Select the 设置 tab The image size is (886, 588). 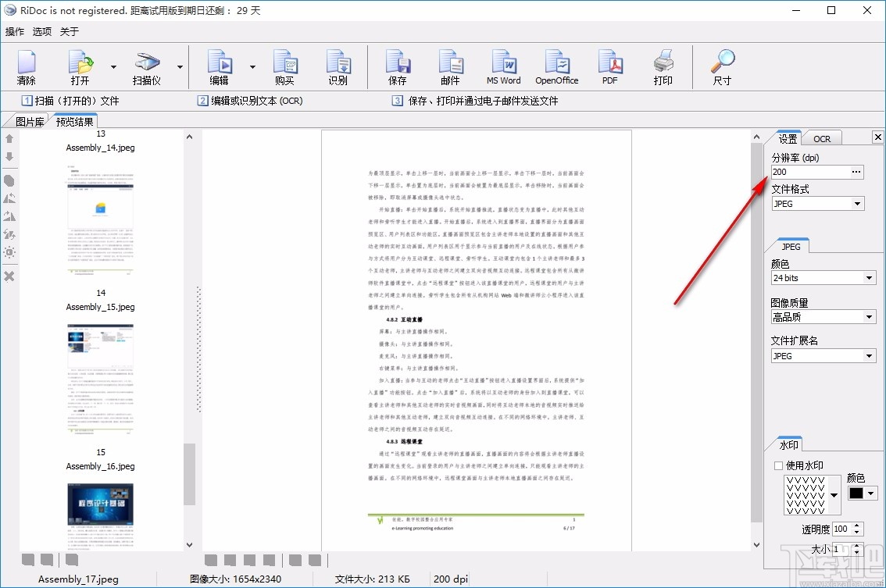pyautogui.click(x=788, y=138)
